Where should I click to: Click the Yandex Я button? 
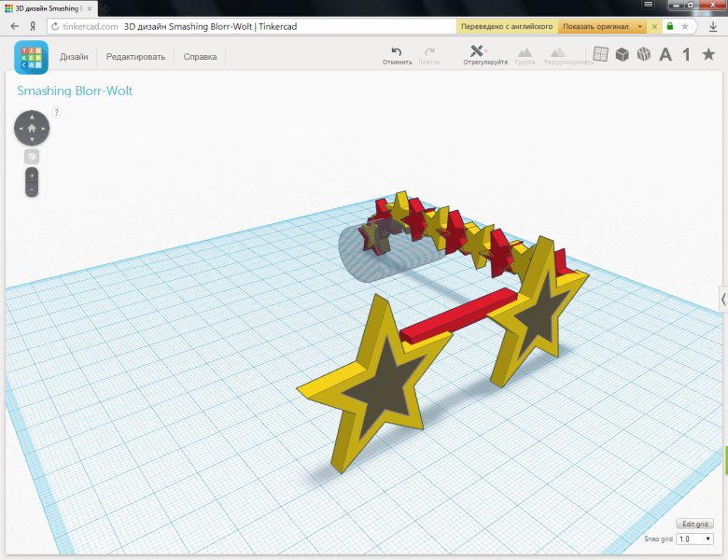pyautogui.click(x=33, y=26)
